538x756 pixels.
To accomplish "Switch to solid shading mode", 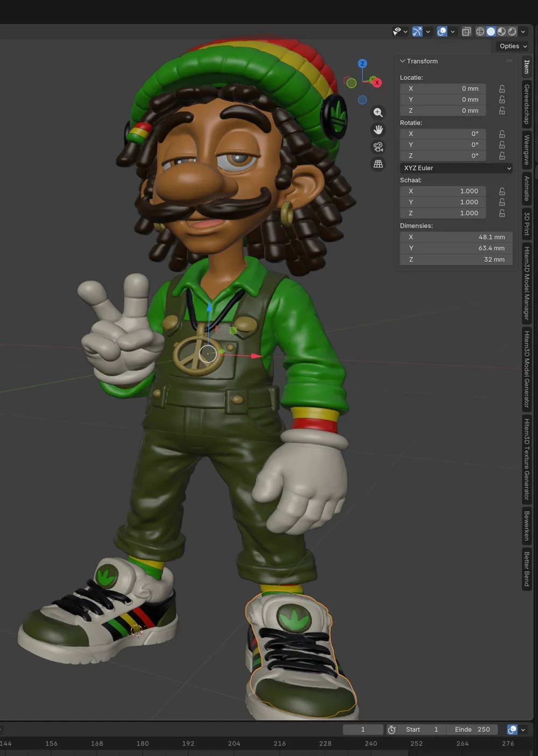I will pyautogui.click(x=491, y=32).
